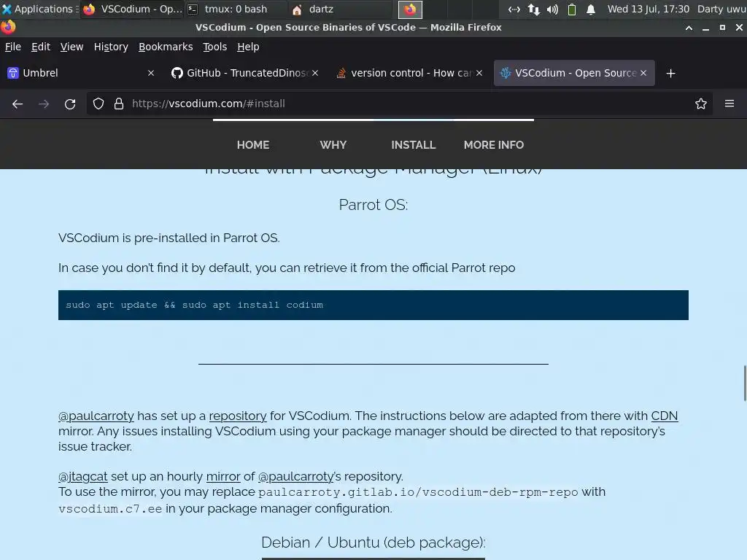Click the vscodium.c7.ee text

(110, 509)
